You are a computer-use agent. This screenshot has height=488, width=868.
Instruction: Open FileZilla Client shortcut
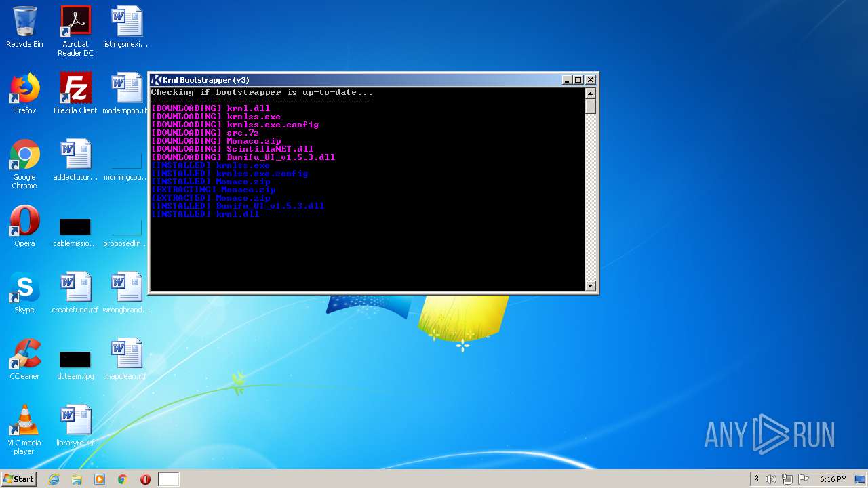pyautogui.click(x=75, y=94)
